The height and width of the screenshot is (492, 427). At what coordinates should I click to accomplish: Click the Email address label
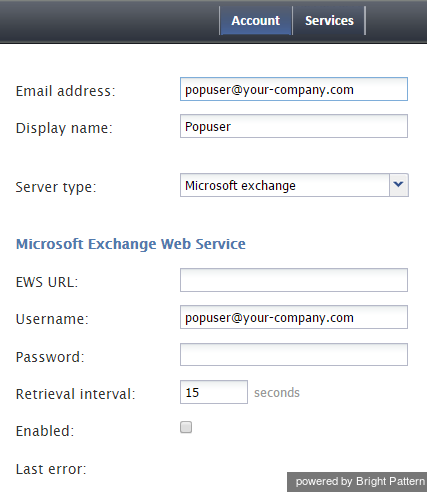[65, 91]
